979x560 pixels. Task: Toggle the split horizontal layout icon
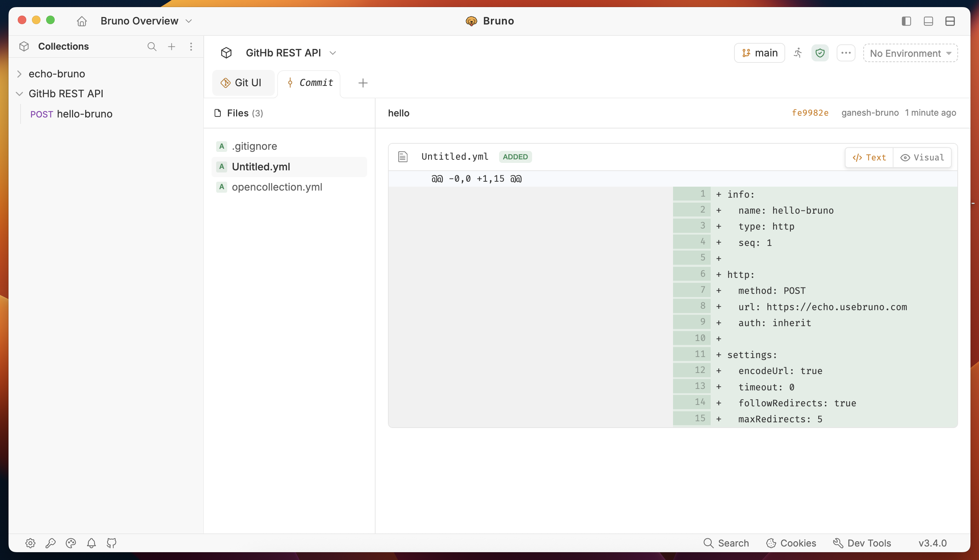click(950, 21)
